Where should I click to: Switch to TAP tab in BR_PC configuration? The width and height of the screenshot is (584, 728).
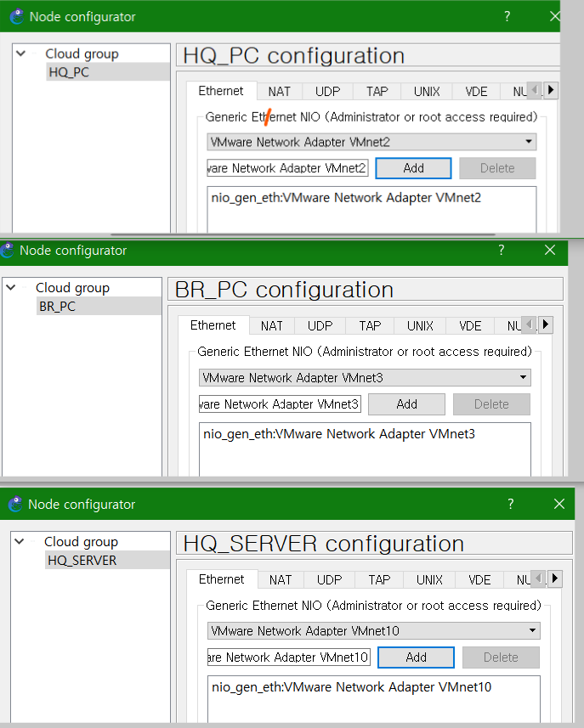[370, 326]
